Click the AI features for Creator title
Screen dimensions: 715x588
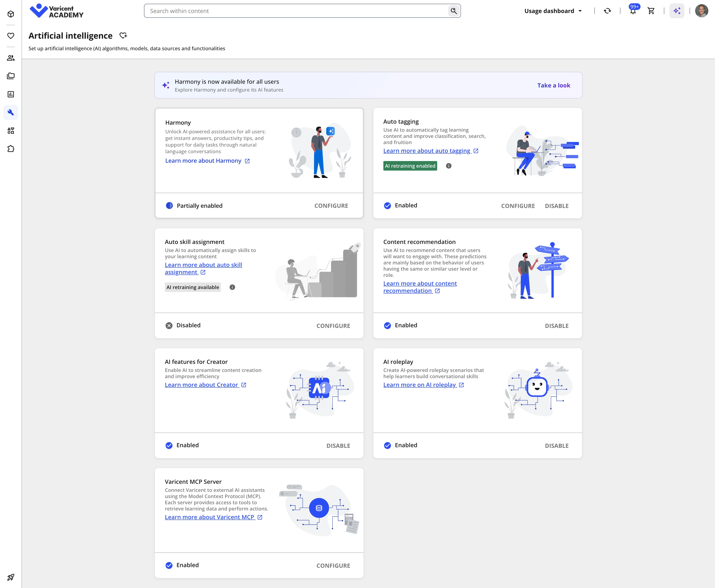(x=196, y=362)
